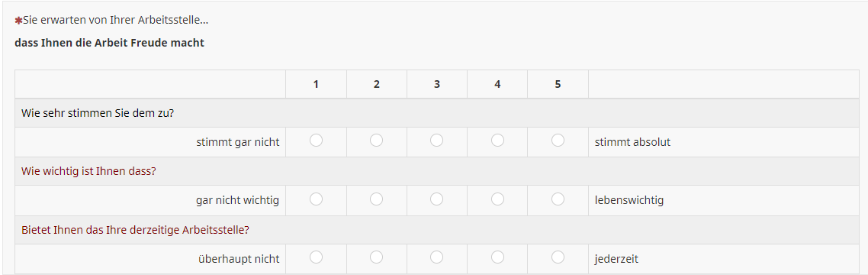This screenshot has width=868, height=275.
Task: Choose rating 2 in the agreement row
Action: [377, 141]
